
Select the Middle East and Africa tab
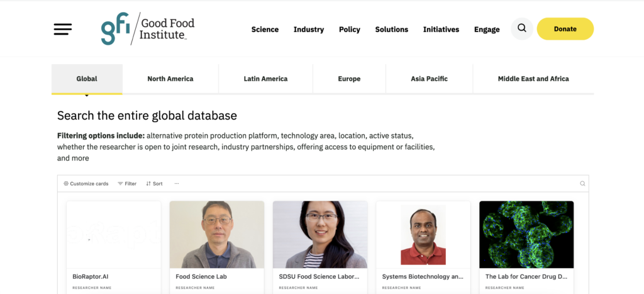533,79
